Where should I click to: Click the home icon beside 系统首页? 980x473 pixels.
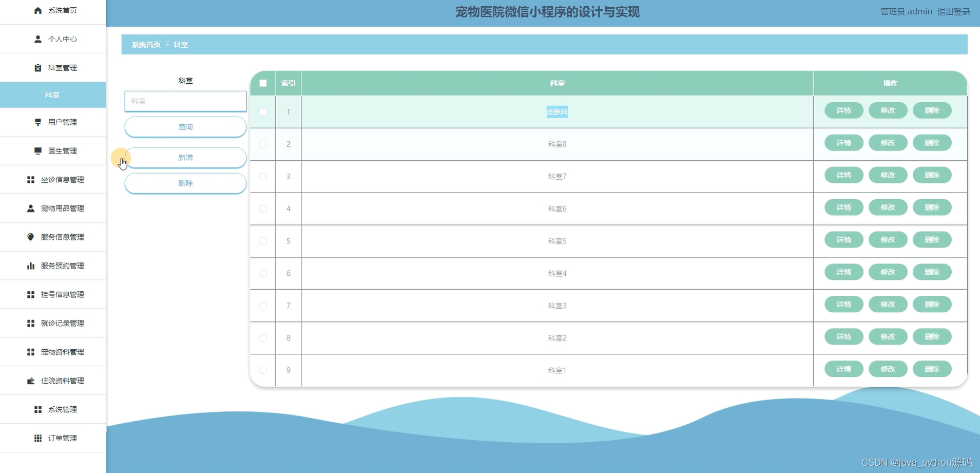tap(38, 10)
